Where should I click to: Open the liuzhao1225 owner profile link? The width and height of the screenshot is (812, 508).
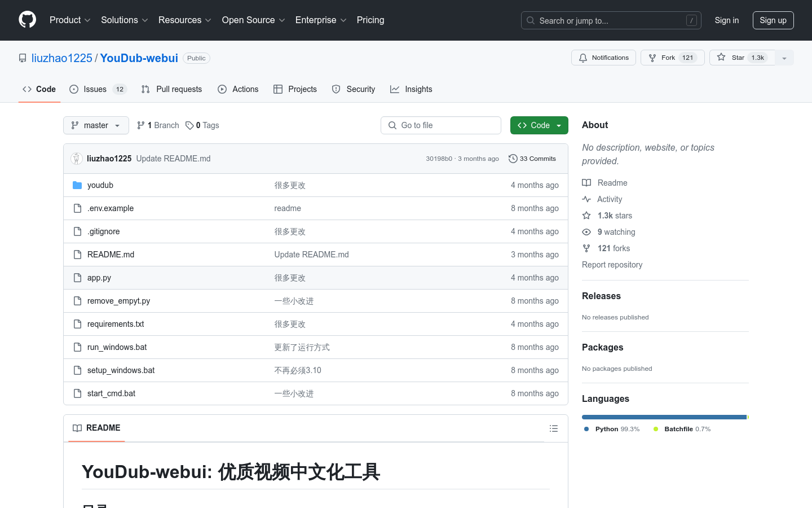(x=62, y=58)
